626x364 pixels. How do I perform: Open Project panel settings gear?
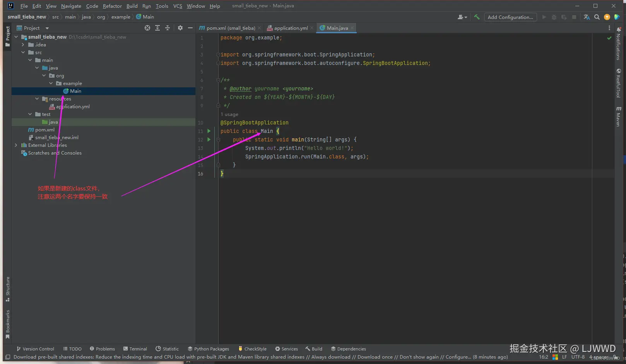180,28
